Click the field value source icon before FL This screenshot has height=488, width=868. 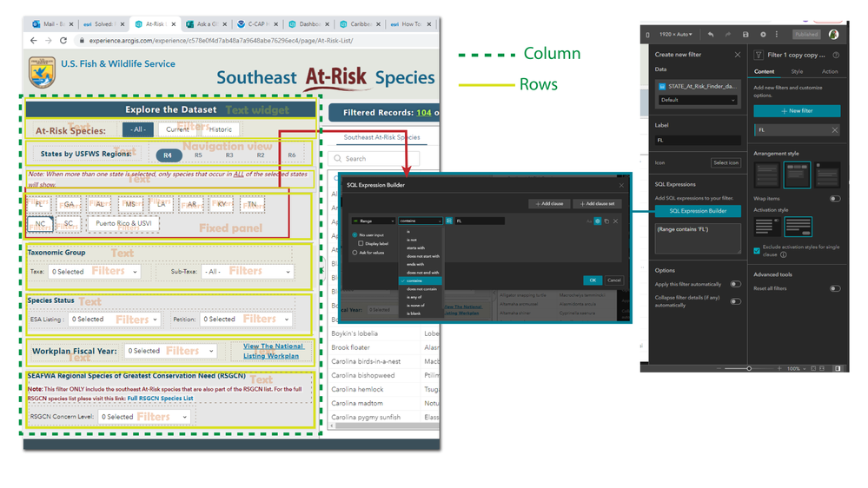[x=449, y=221]
